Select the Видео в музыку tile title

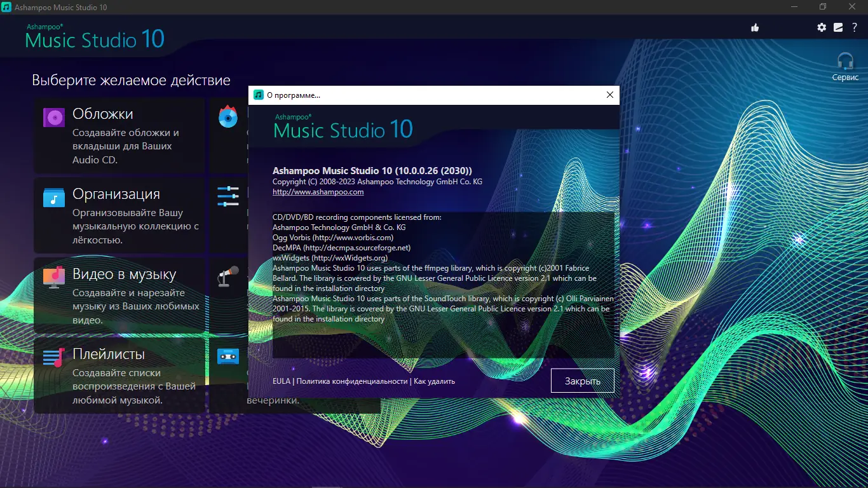[x=125, y=274]
